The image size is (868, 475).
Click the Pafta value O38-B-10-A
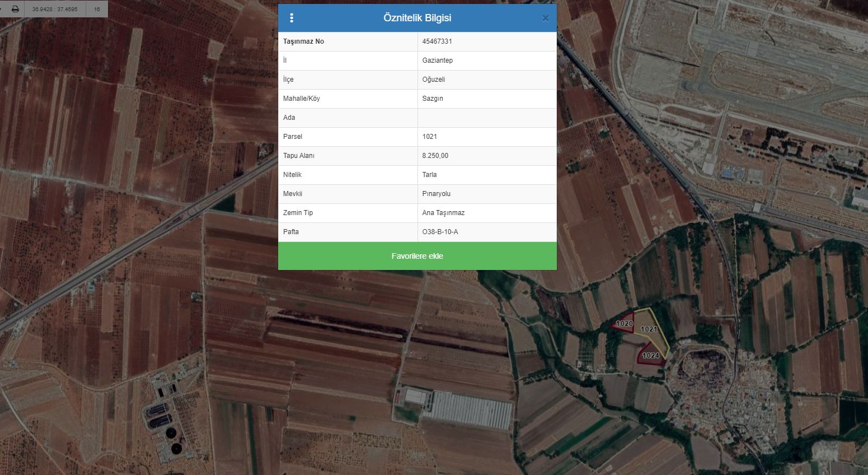click(x=440, y=232)
